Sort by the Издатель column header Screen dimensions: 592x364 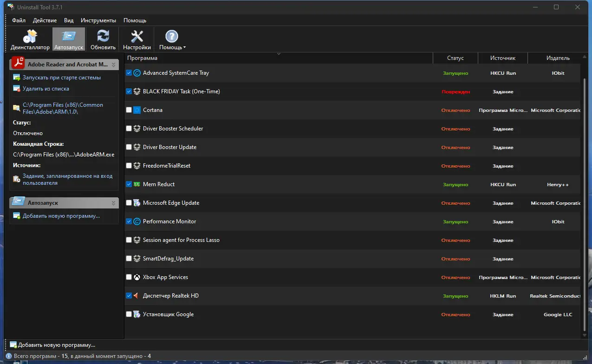point(558,58)
